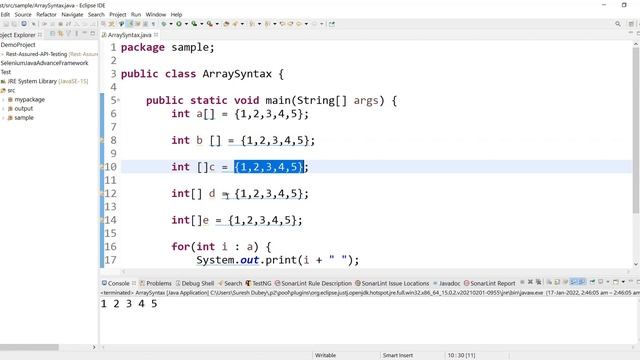Viewport: 640px width, 360px height.
Task: Click the warning marker beside line 10
Action: (x=102, y=167)
